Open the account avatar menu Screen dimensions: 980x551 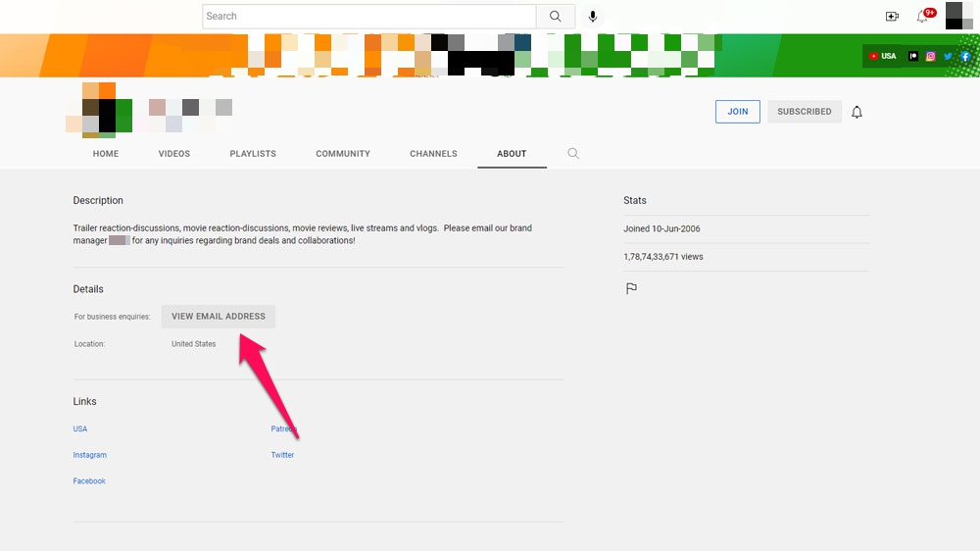tap(958, 16)
